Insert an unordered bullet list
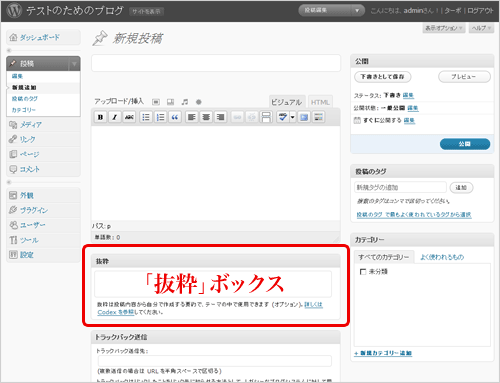The height and width of the screenshot is (383, 500). pyautogui.click(x=146, y=117)
